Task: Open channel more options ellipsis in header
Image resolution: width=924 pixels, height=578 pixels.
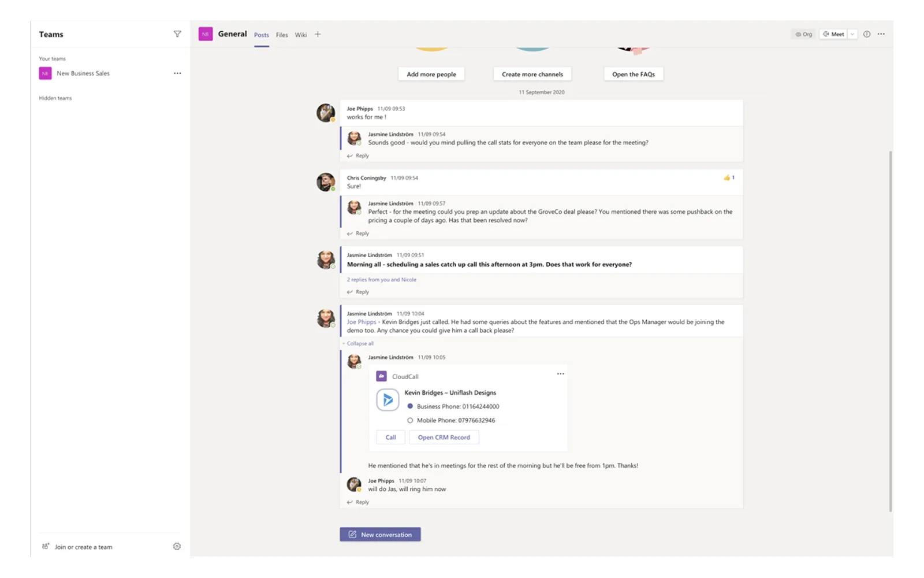Action: (881, 34)
